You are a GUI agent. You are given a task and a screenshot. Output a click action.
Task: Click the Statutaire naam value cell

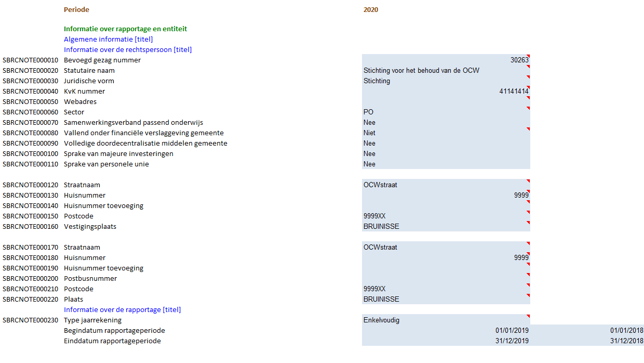[x=446, y=70]
